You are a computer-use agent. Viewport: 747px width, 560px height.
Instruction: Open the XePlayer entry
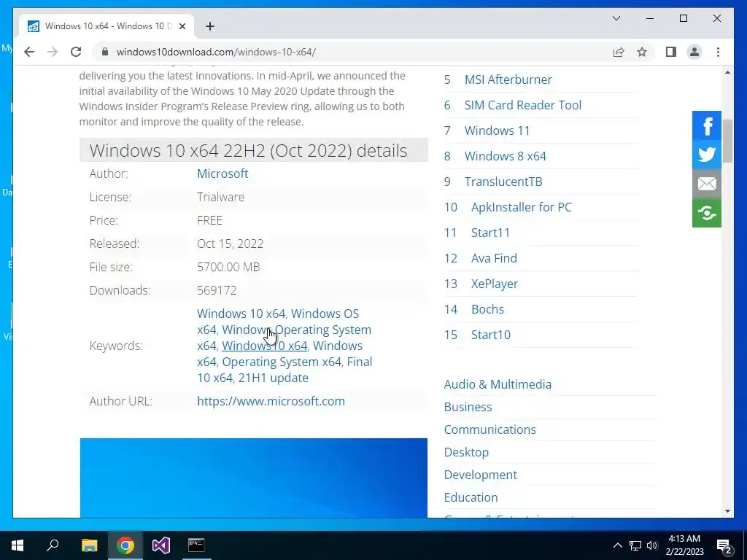pos(495,284)
